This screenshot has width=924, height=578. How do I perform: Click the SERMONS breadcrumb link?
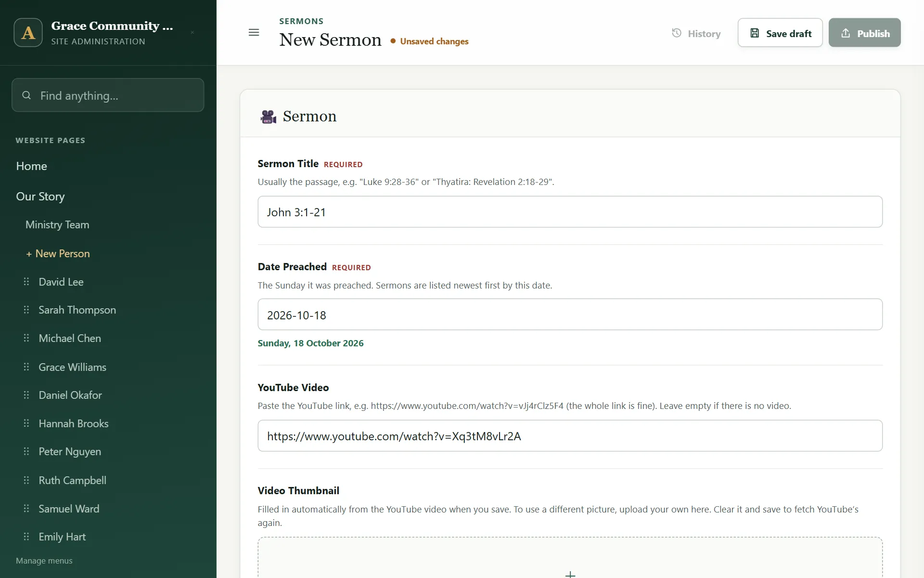[301, 21]
